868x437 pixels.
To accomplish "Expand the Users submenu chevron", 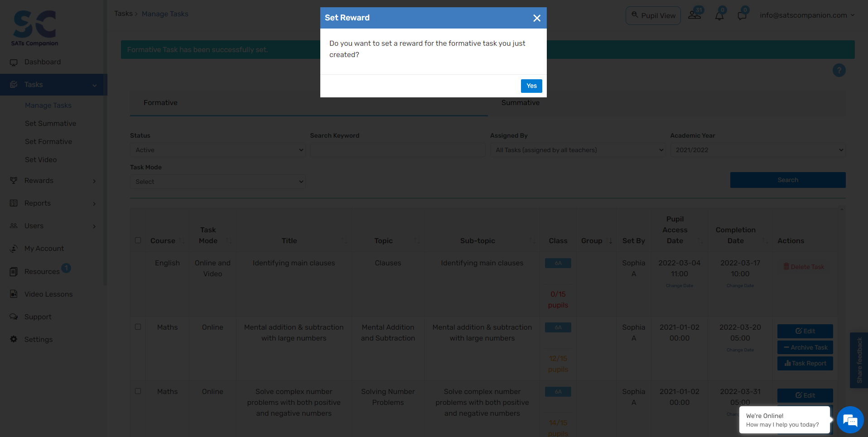I will (94, 226).
